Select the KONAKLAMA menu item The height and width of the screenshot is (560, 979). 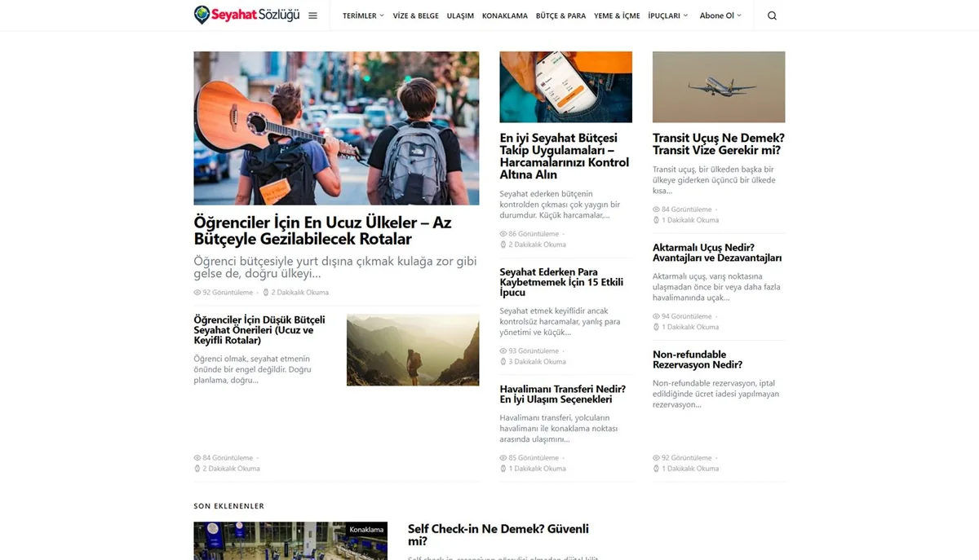pos(505,15)
